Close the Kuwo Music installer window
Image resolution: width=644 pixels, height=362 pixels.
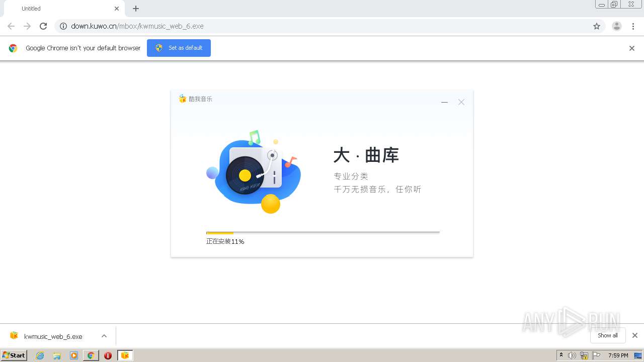461,102
